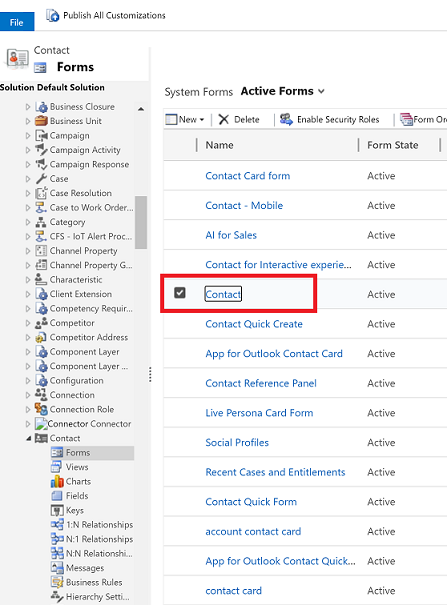Click the Characteristic icon
This screenshot has height=605, width=447.
(41, 279)
